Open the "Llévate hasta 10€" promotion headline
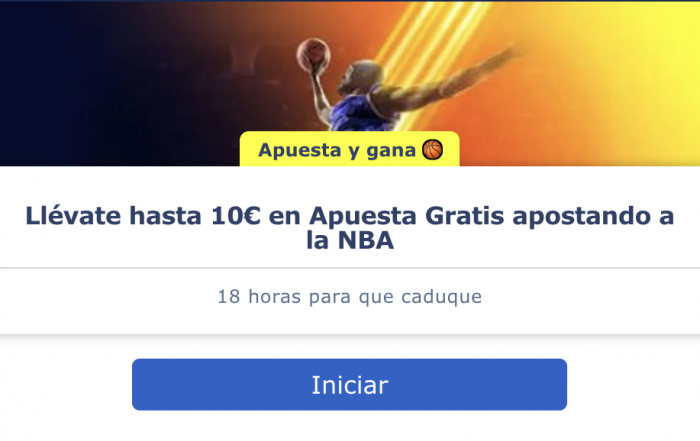The width and height of the screenshot is (700, 441). point(350,228)
